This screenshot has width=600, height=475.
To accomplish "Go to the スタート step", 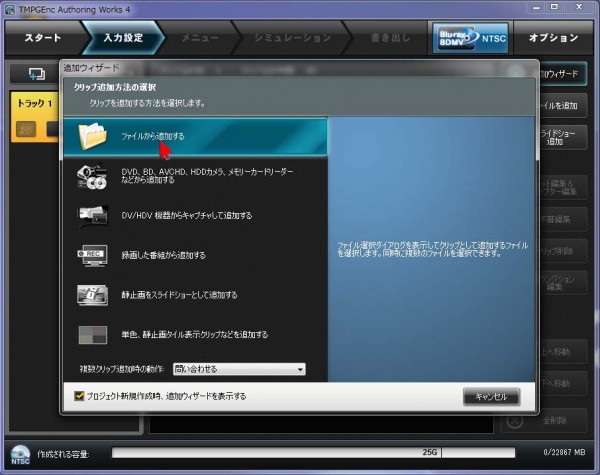I will pyautogui.click(x=43, y=38).
